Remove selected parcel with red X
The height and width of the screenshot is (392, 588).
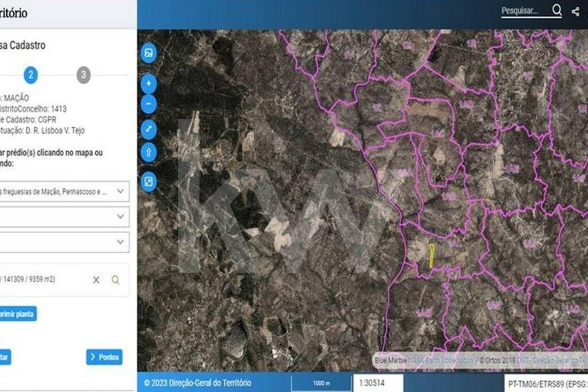click(96, 280)
